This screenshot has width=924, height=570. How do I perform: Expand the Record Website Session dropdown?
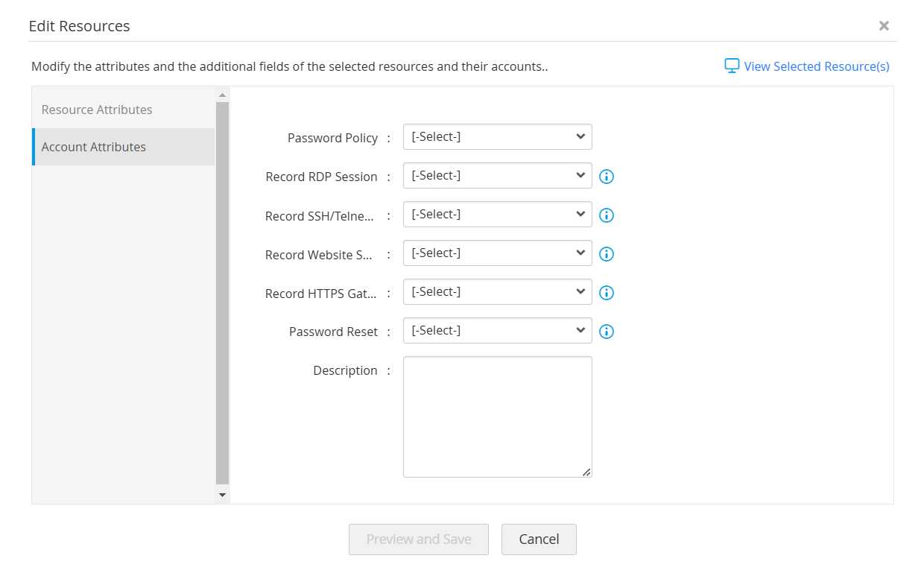click(x=497, y=253)
